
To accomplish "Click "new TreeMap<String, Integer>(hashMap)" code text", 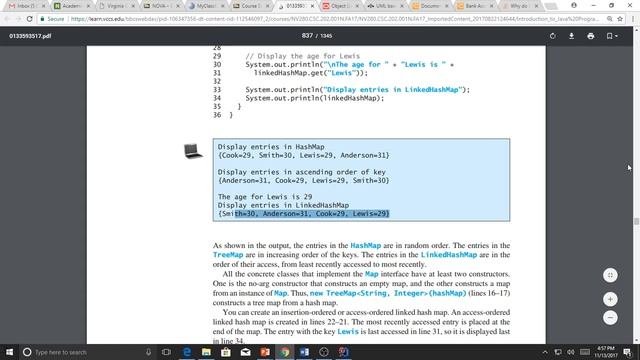I will pyautogui.click(x=388, y=293).
